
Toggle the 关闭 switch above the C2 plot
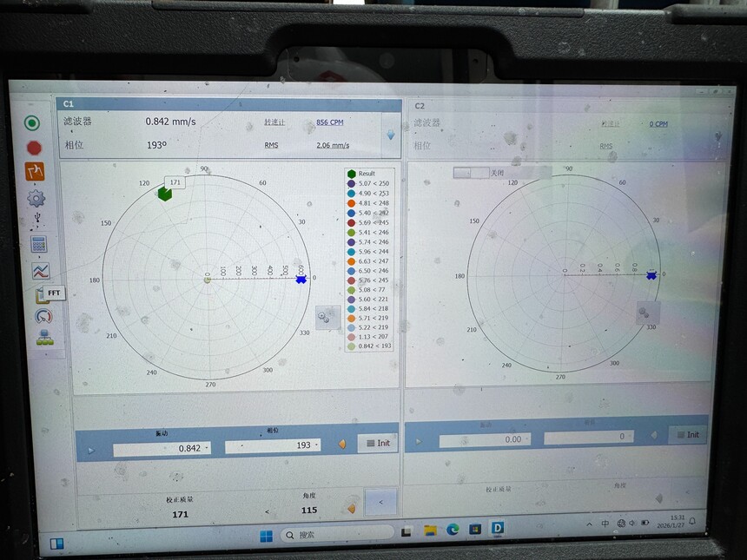[471, 173]
